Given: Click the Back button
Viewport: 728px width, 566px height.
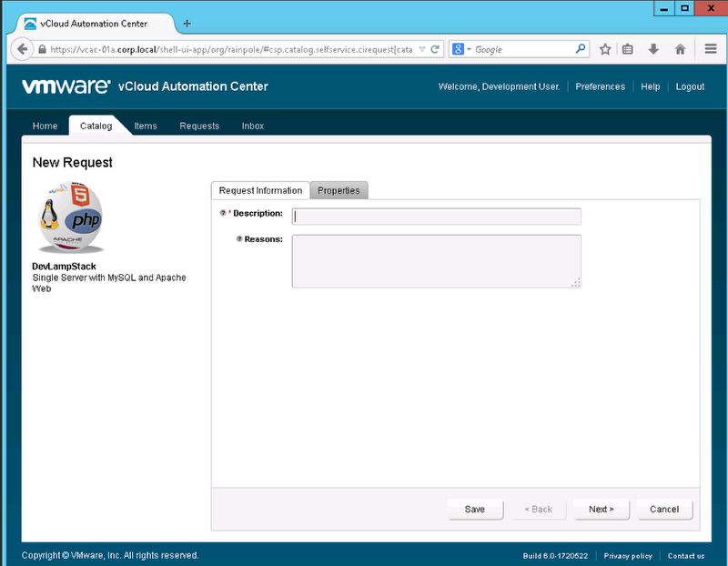Looking at the screenshot, I should [x=539, y=510].
